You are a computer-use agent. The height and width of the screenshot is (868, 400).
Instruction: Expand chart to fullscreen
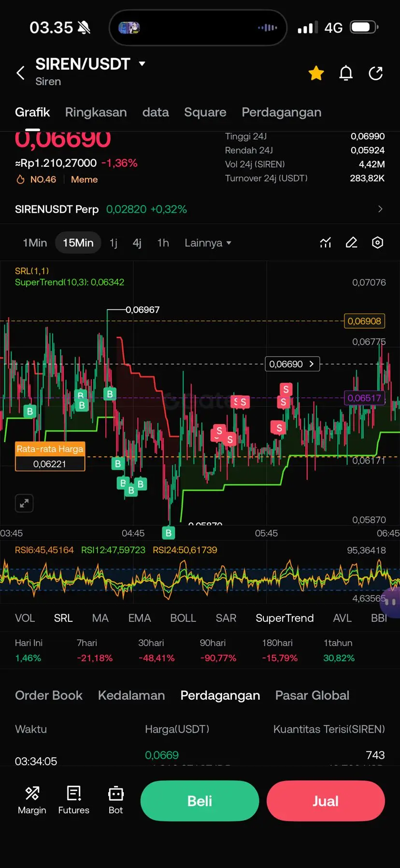24,503
